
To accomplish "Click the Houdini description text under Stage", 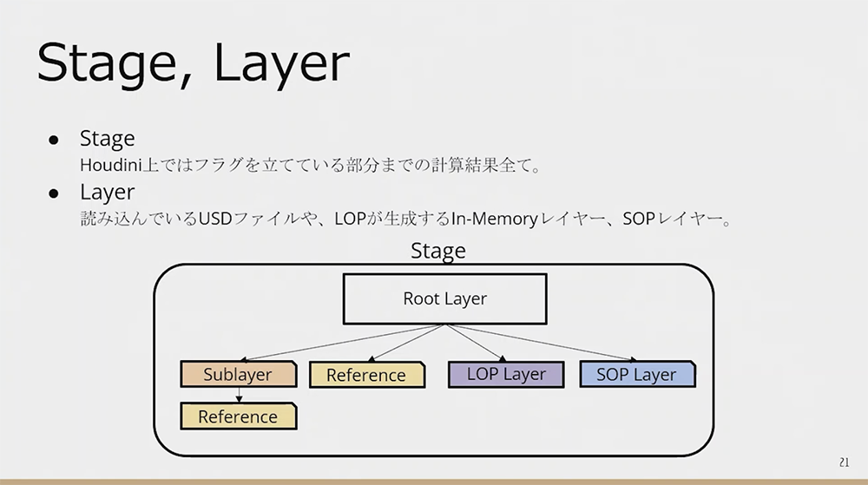I will pos(310,165).
